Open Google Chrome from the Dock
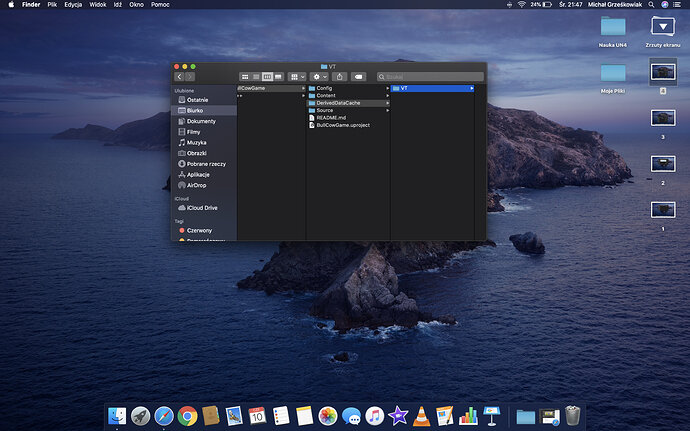Screen dimensions: 690x431 click(x=187, y=415)
